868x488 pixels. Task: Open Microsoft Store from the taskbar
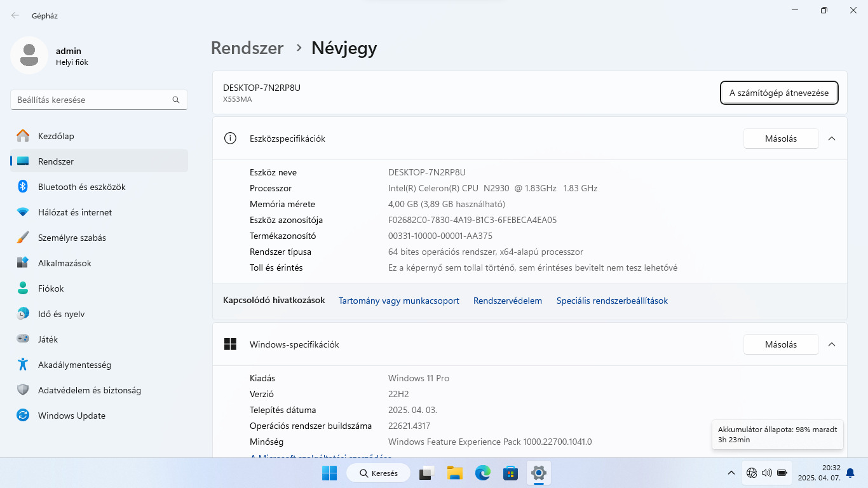click(x=511, y=473)
